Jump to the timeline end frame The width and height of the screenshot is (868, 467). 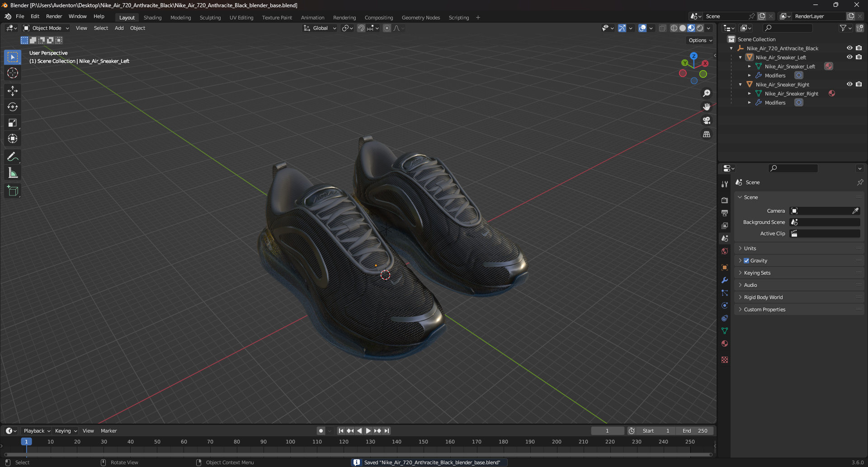[x=387, y=431]
